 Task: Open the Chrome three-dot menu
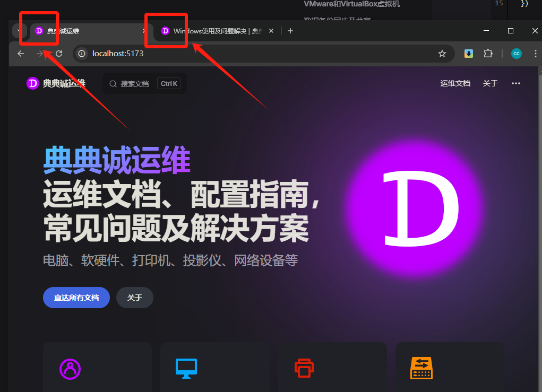pyautogui.click(x=536, y=54)
